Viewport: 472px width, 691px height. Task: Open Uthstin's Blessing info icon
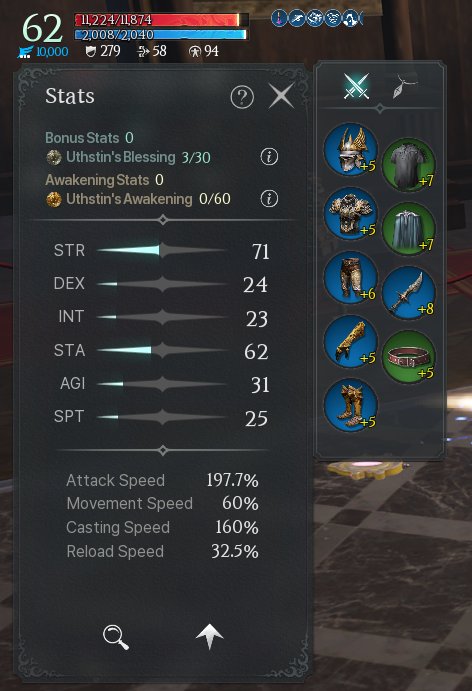coord(269,156)
